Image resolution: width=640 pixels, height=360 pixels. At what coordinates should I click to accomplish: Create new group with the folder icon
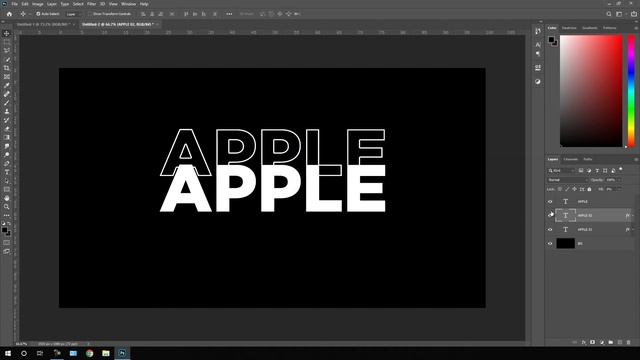[x=611, y=342]
